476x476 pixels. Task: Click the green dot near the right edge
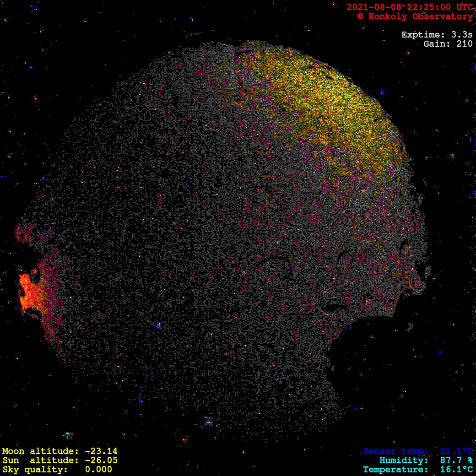coord(452,156)
